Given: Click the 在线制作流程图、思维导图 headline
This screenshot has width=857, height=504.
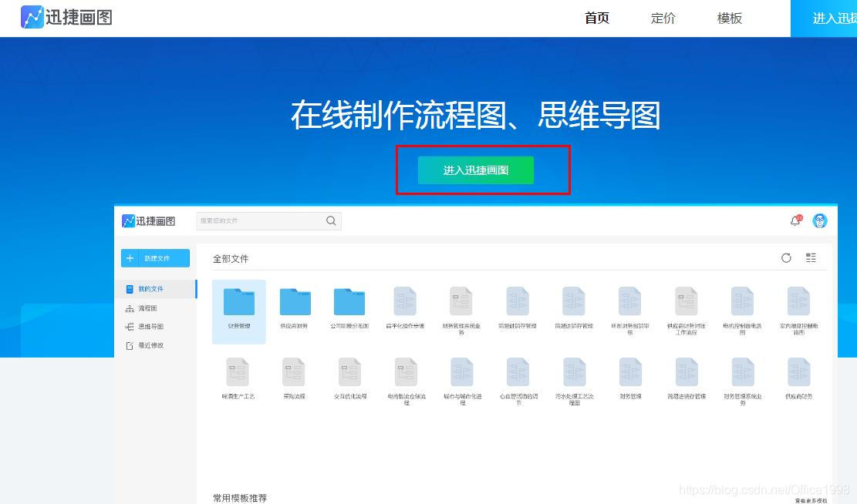Looking at the screenshot, I should tap(475, 116).
